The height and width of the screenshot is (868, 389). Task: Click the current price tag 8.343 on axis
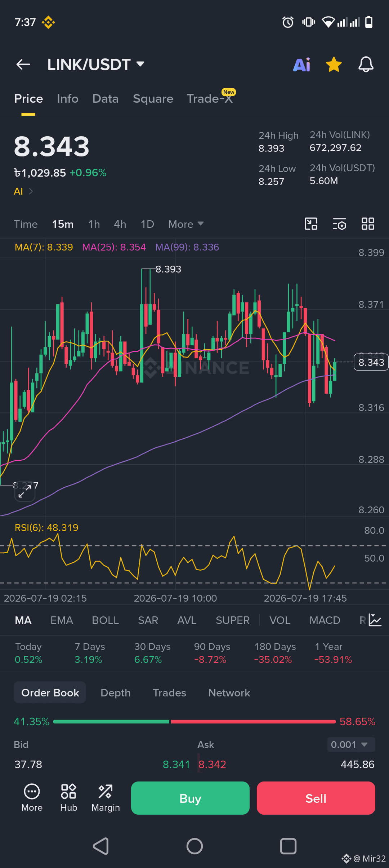point(371,362)
